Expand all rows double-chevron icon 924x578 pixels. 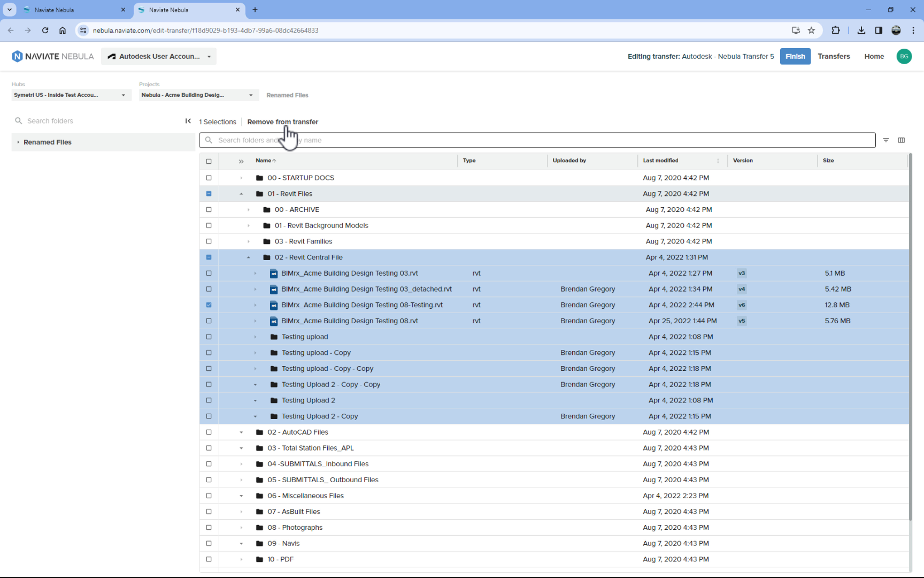[x=241, y=161]
